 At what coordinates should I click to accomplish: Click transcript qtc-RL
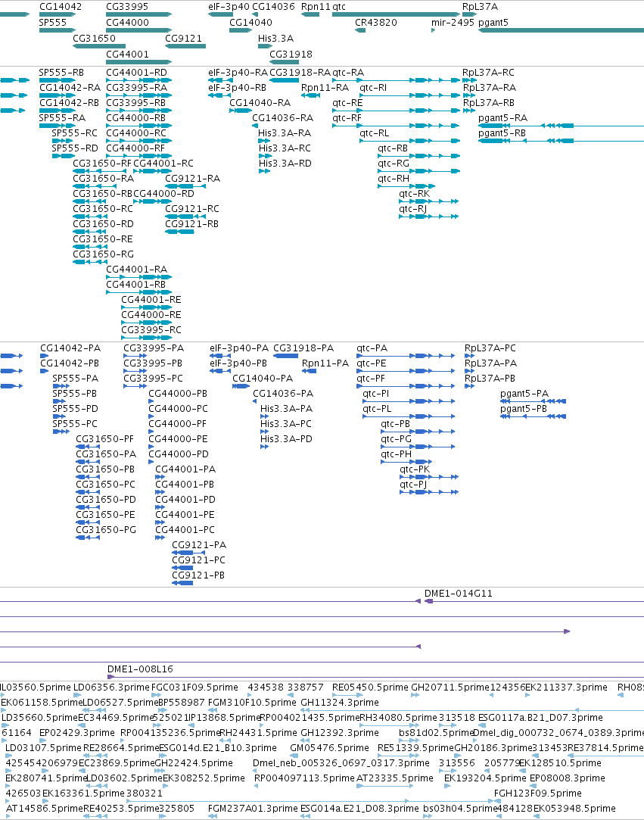(375, 133)
